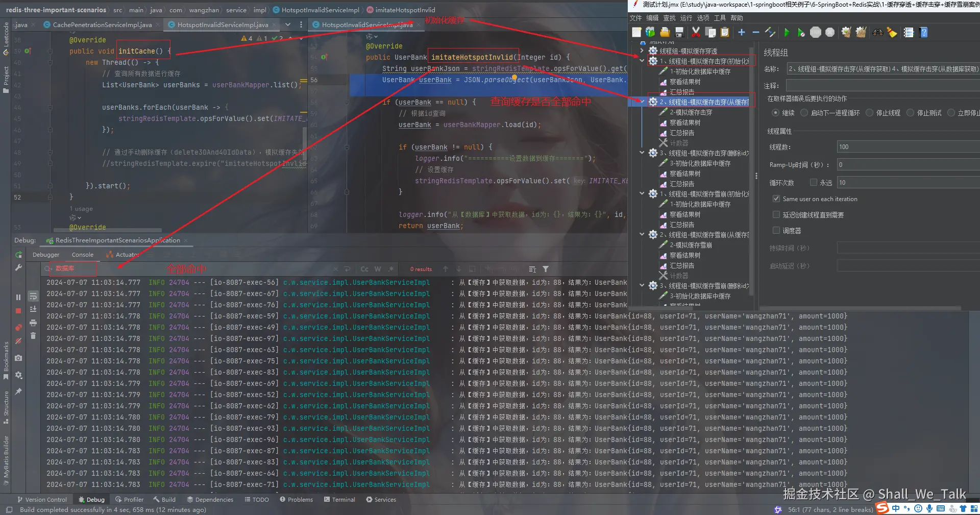Screen dimensions: 980x515
Task: Click the JMeter Shutdown icon
Action: point(830,32)
